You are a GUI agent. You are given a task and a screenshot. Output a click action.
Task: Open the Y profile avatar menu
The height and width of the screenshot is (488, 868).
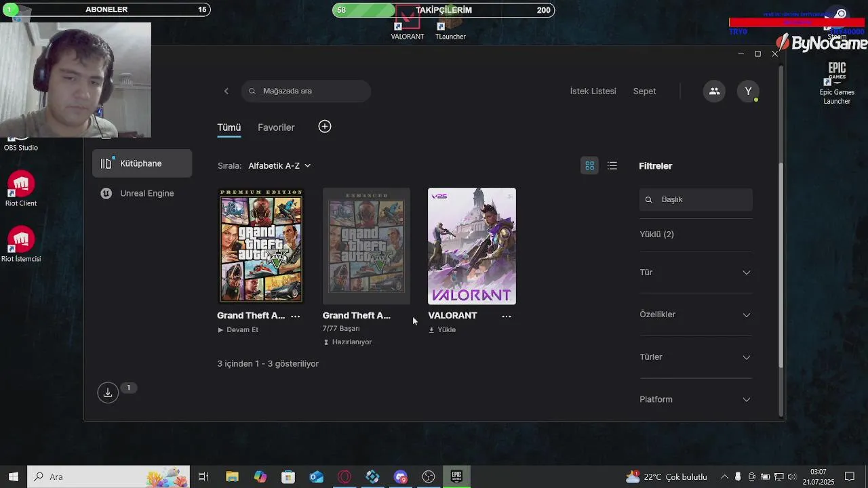tap(748, 91)
